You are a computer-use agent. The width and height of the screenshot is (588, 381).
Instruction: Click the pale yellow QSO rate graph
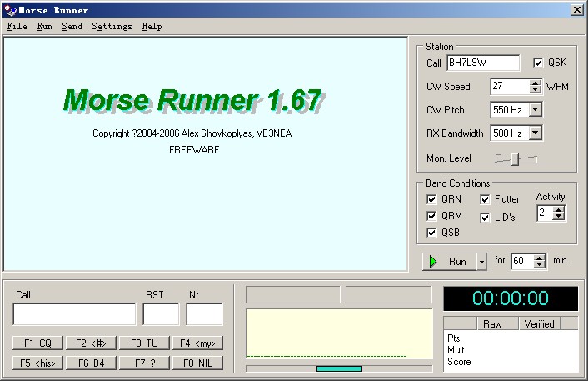tap(339, 334)
